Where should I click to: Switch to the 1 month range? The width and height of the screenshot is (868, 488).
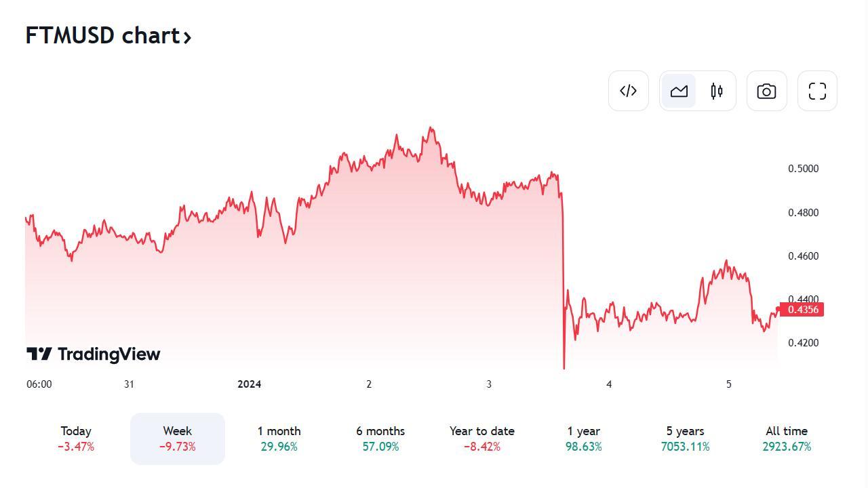279,439
